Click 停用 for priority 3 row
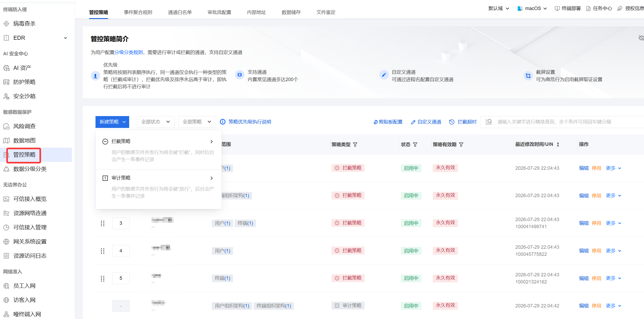Viewport: 644px width, 319px height. click(x=596, y=223)
